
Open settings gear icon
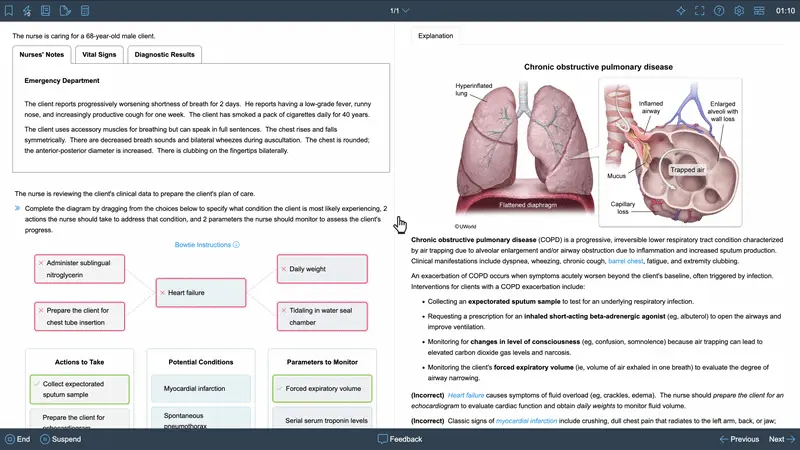click(739, 11)
